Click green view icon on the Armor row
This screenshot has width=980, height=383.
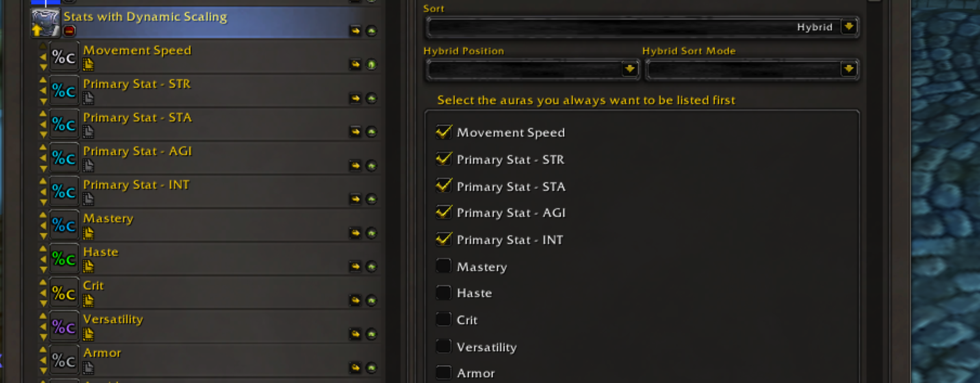click(x=371, y=368)
